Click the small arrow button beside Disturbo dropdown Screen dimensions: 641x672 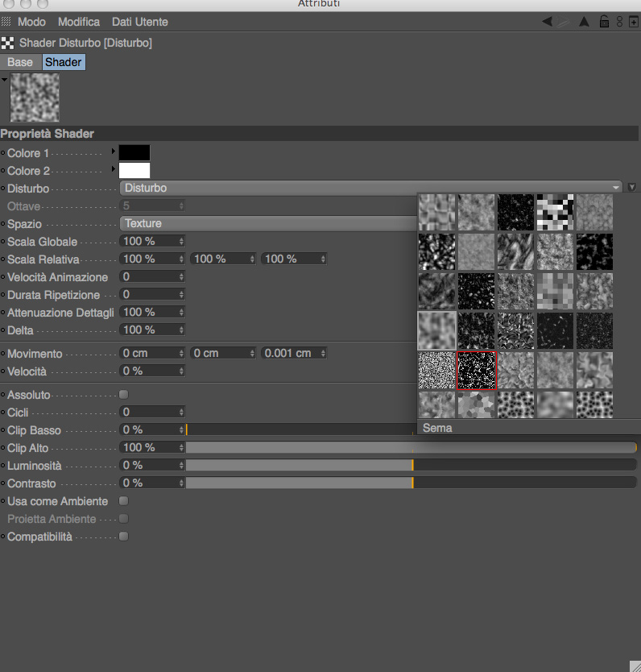click(x=632, y=187)
